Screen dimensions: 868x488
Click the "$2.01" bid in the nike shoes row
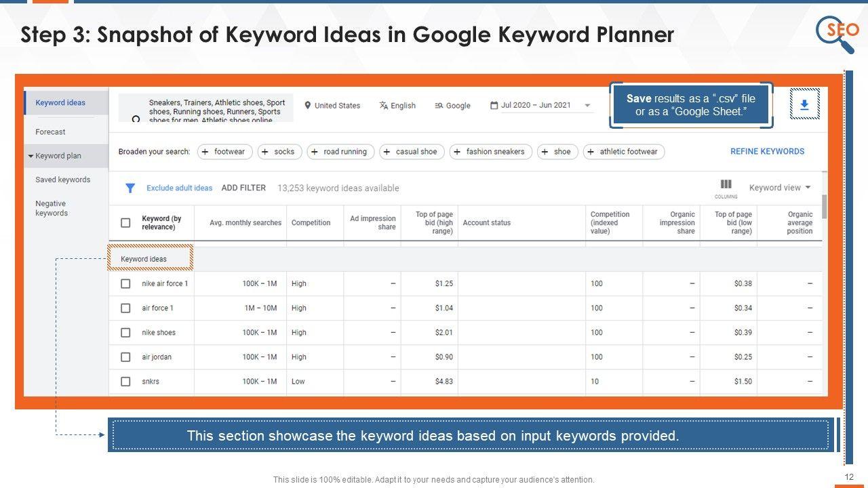pos(444,333)
